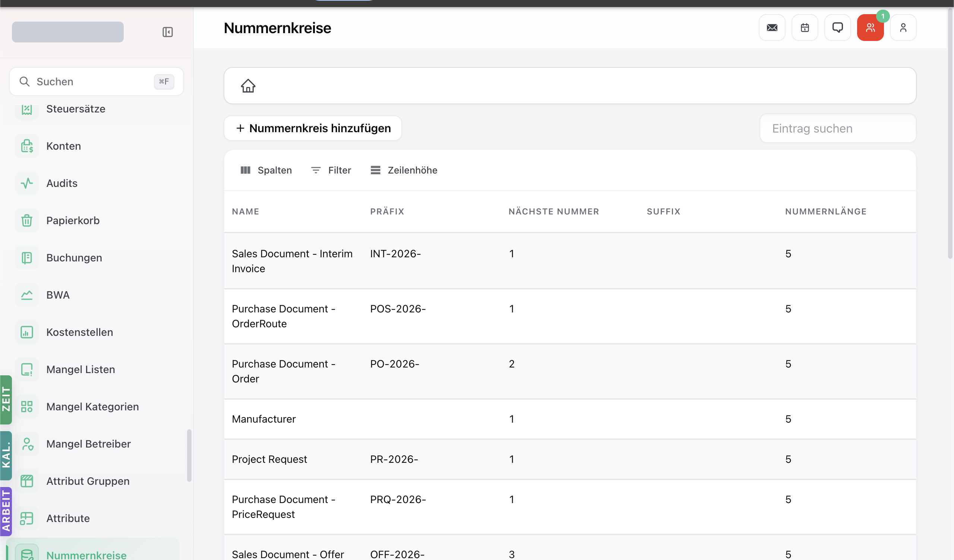The width and height of the screenshot is (954, 560).
Task: Open the Spalten column chooser
Action: [266, 170]
